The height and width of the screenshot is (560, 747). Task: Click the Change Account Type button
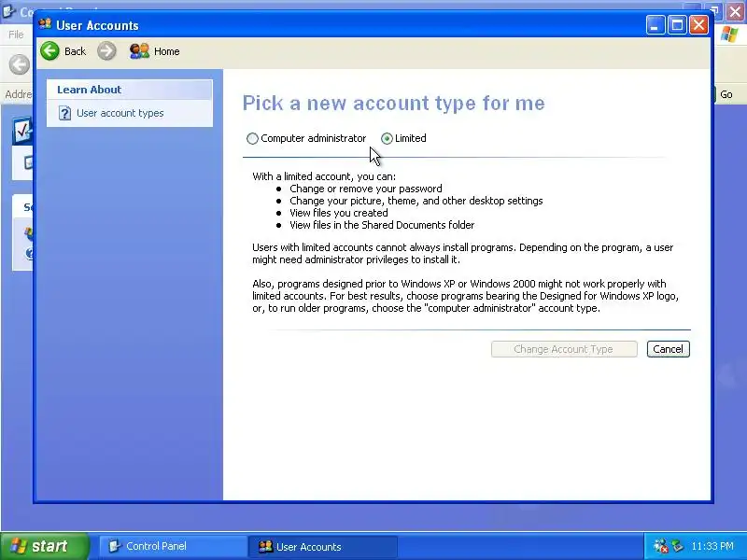[x=564, y=349]
